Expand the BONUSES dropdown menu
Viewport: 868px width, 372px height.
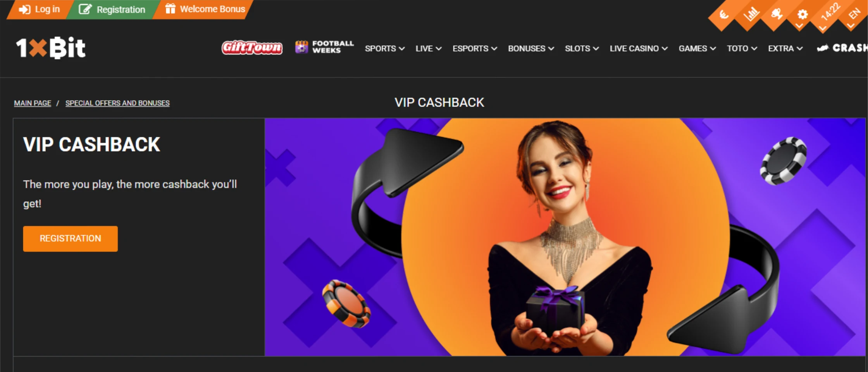[531, 48]
